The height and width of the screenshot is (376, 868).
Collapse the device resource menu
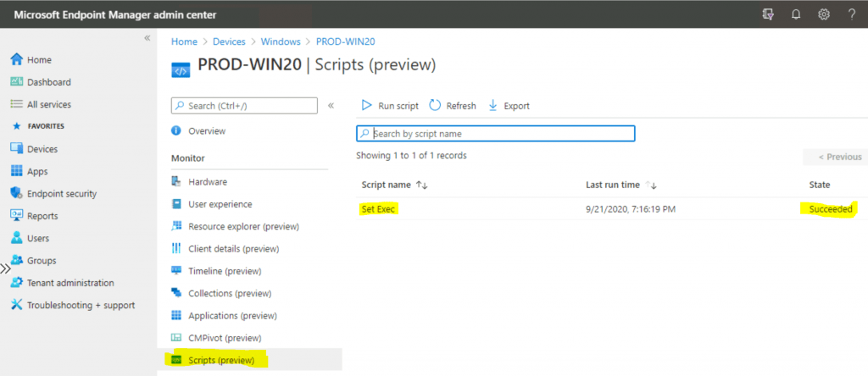coord(331,105)
